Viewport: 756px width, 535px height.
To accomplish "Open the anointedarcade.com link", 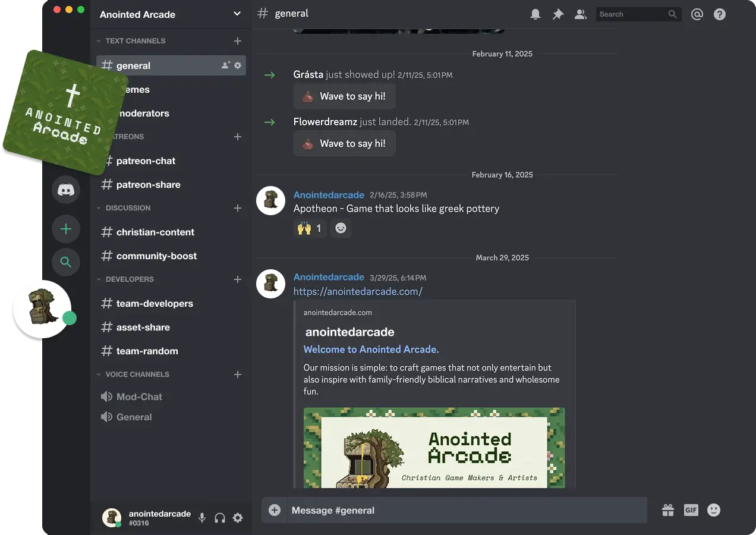I will coord(358,291).
